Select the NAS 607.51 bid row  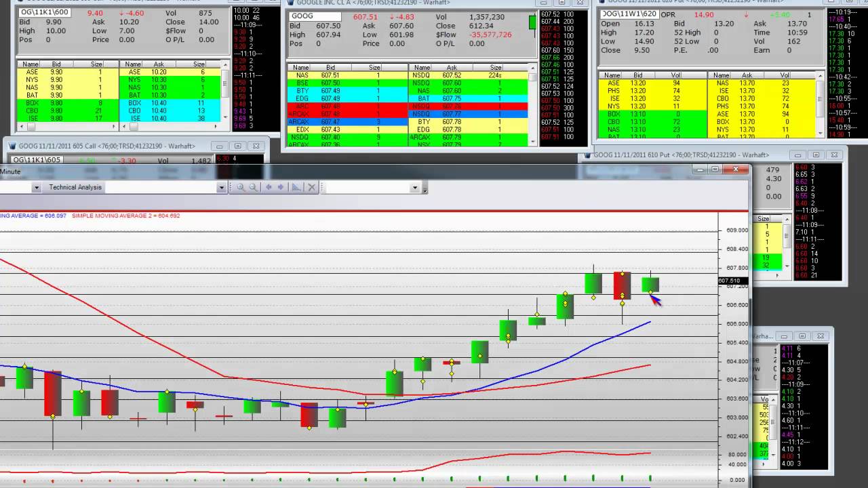[x=347, y=75]
